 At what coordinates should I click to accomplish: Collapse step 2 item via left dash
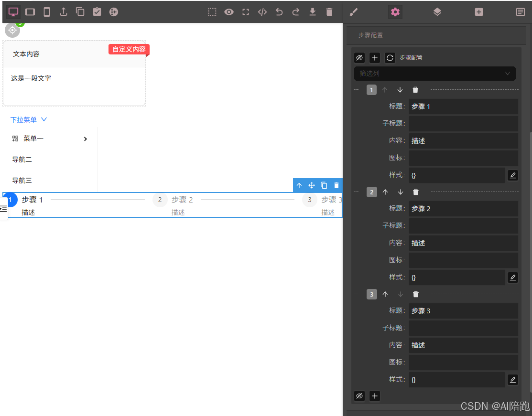tap(356, 192)
